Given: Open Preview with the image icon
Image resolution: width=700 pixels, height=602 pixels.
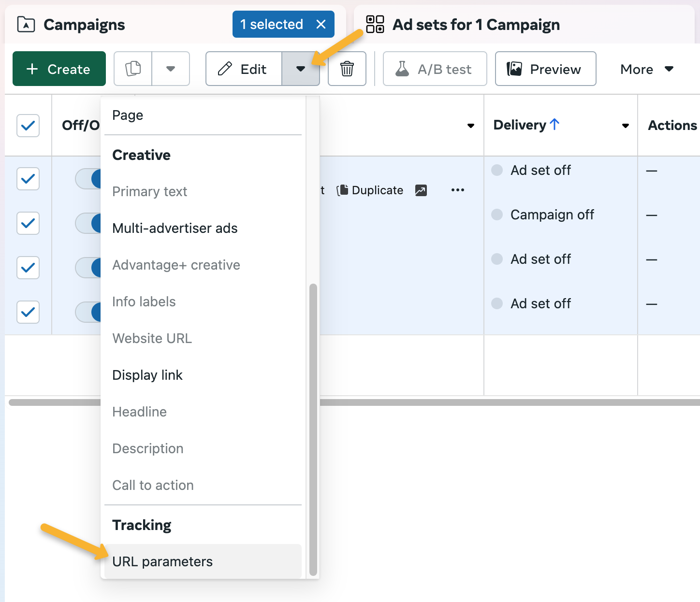Looking at the screenshot, I should (x=545, y=69).
